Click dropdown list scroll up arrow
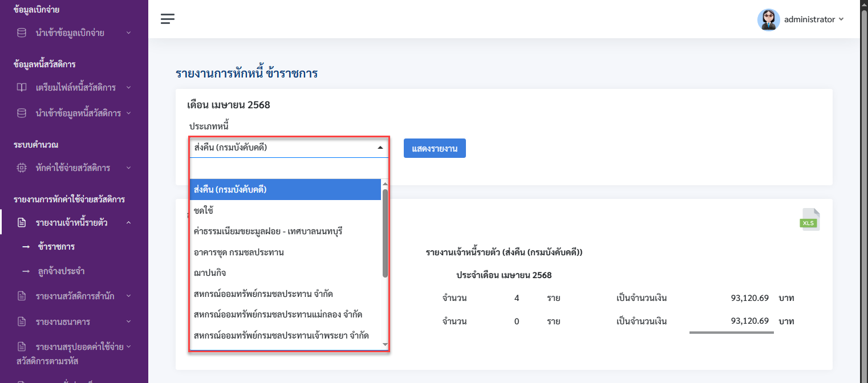Image resolution: width=868 pixels, height=383 pixels. click(x=385, y=184)
